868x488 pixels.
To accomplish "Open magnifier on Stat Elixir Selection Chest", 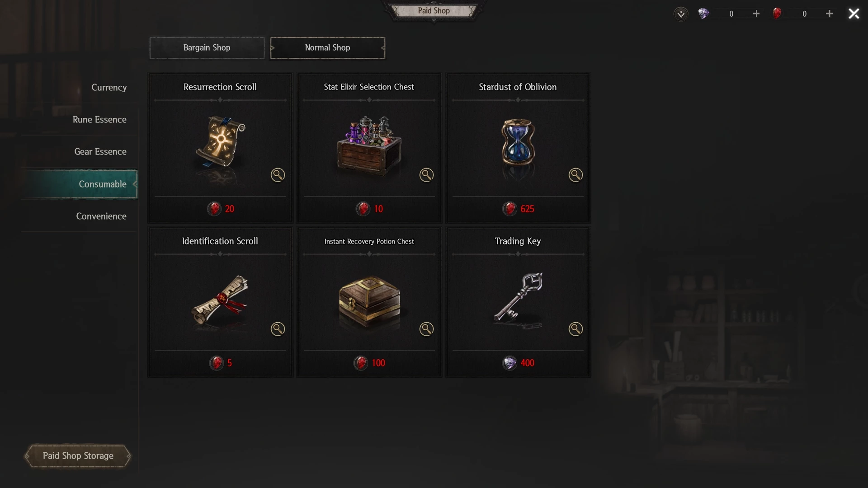I will tap(426, 175).
